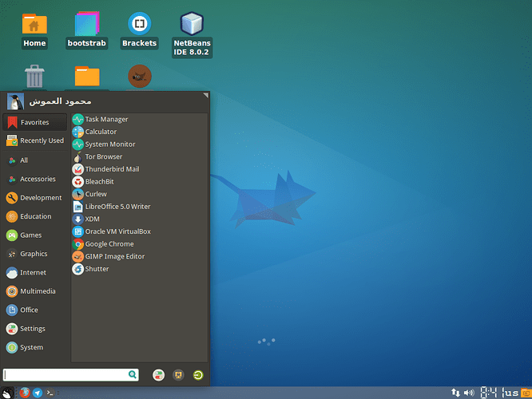Click the user profile penguin picture

15,101
